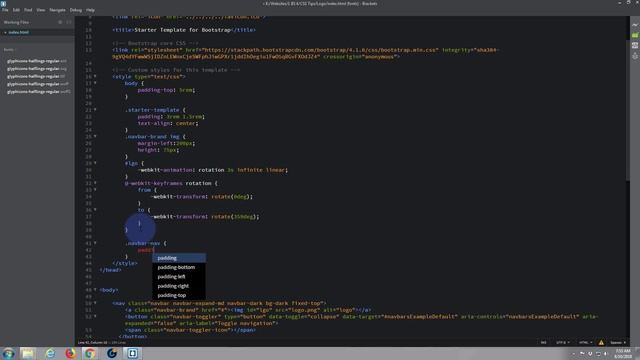The height and width of the screenshot is (360, 640).
Task: Switch to Brackets taskbar button
Action: tap(132, 353)
